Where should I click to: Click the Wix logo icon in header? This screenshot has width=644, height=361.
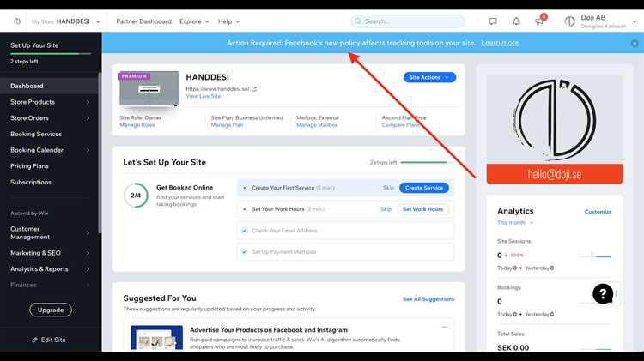click(x=17, y=21)
